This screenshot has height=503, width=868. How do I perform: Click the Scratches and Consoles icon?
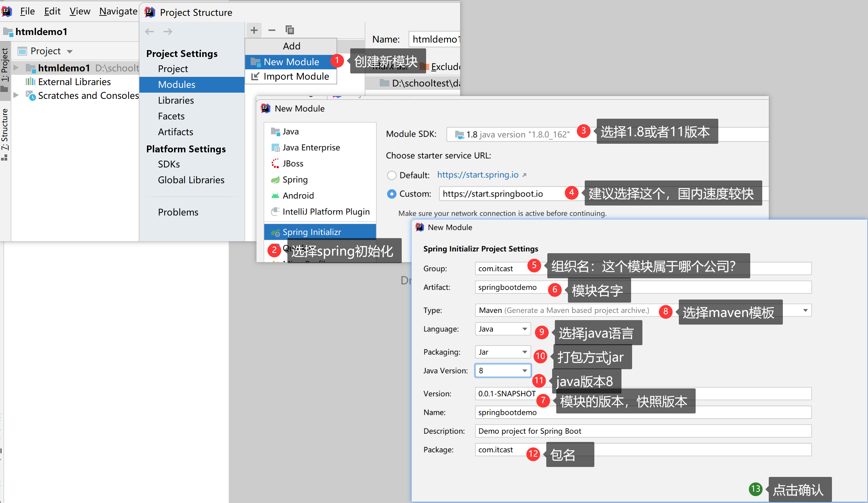pos(31,95)
